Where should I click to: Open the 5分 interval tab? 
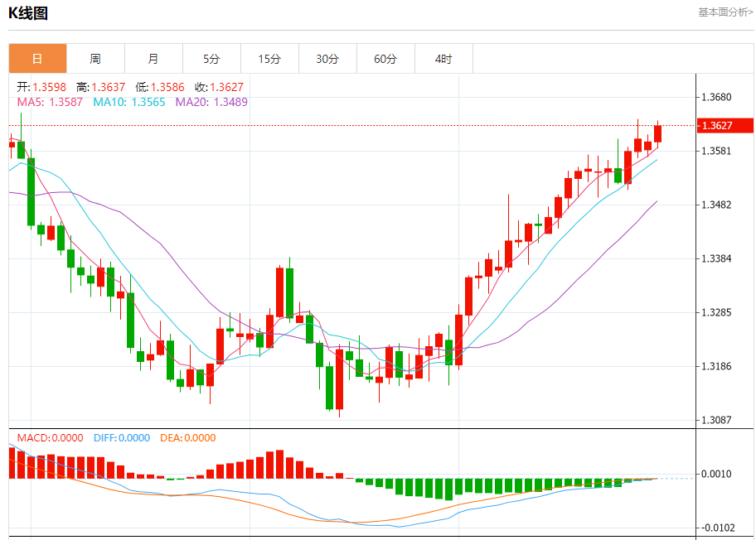[211, 59]
